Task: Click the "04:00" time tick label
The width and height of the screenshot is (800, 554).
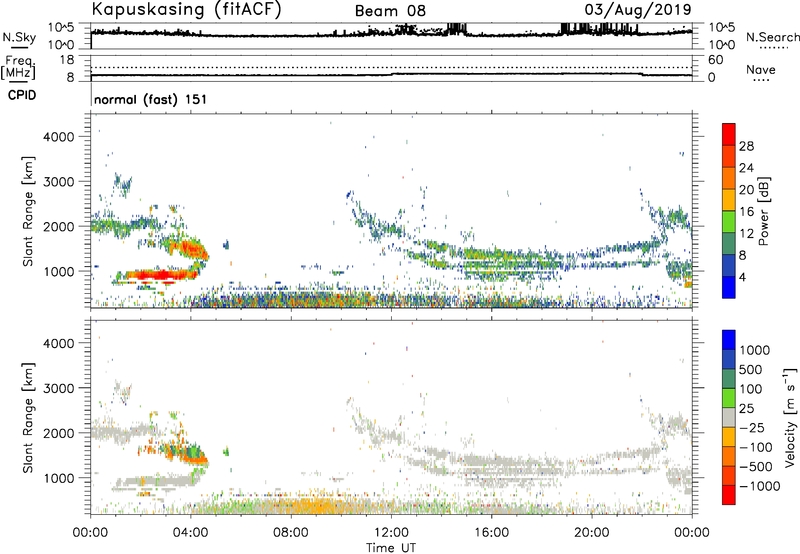Action: pyautogui.click(x=190, y=533)
